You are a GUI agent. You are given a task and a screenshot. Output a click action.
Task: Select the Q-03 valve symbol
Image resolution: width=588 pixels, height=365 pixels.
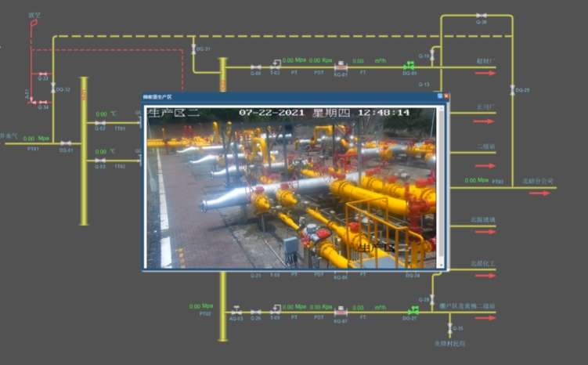point(99,161)
